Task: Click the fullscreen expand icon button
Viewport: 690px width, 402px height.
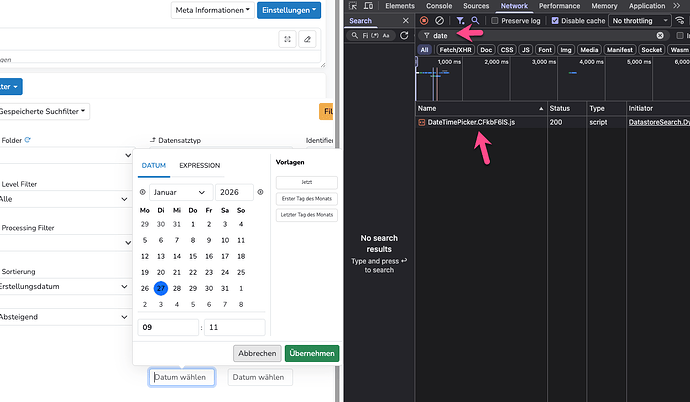Action: 287,39
